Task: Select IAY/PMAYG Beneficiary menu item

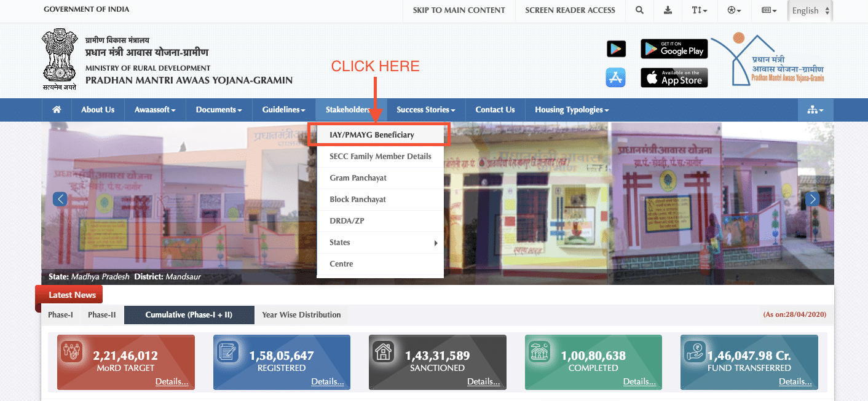Action: point(379,134)
